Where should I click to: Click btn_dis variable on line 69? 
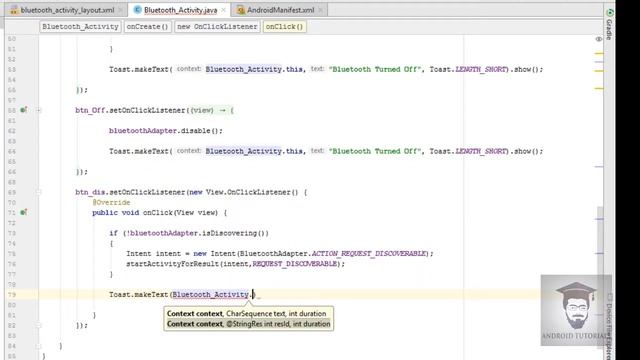[90, 192]
